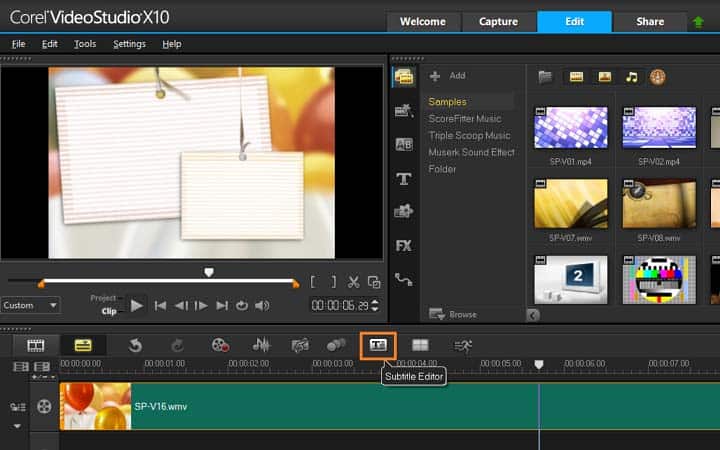The height and width of the screenshot is (450, 720).
Task: Open the Transition library (AB icon)
Action: [x=404, y=145]
